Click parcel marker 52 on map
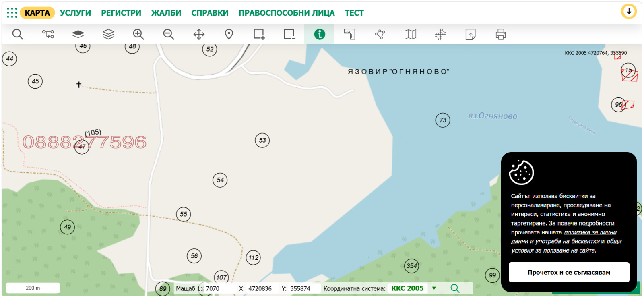 210,49
